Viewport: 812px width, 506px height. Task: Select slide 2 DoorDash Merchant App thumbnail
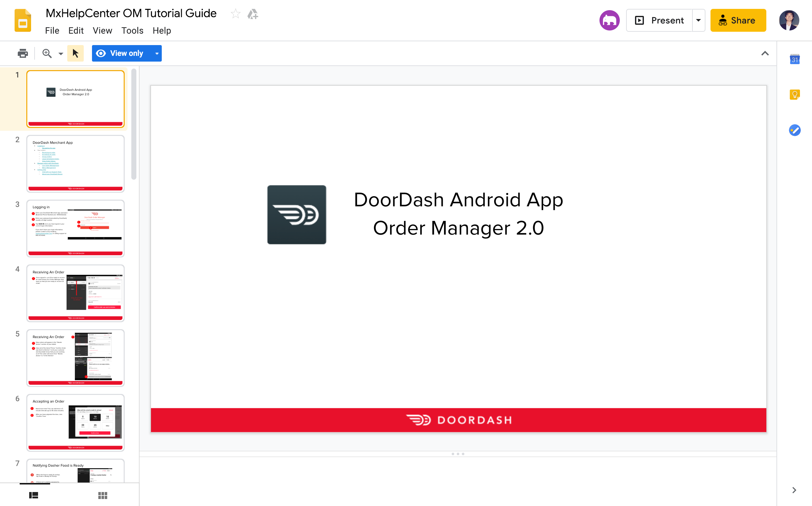tap(75, 164)
